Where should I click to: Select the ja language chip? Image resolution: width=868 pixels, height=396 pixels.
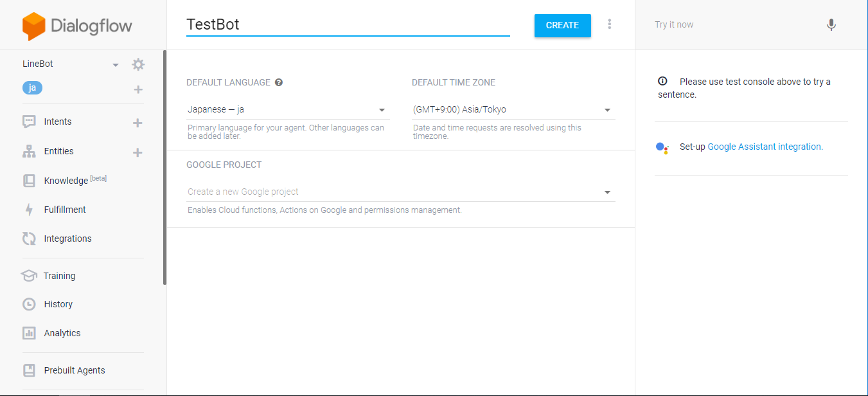point(32,87)
